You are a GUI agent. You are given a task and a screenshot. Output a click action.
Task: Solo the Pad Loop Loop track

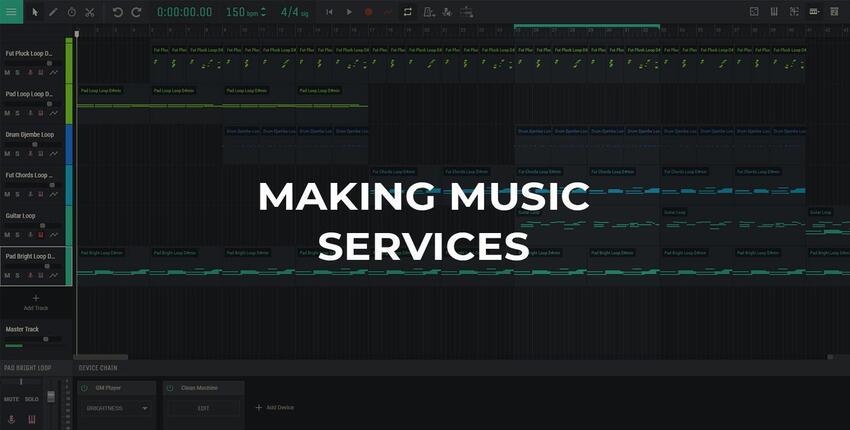click(x=17, y=113)
